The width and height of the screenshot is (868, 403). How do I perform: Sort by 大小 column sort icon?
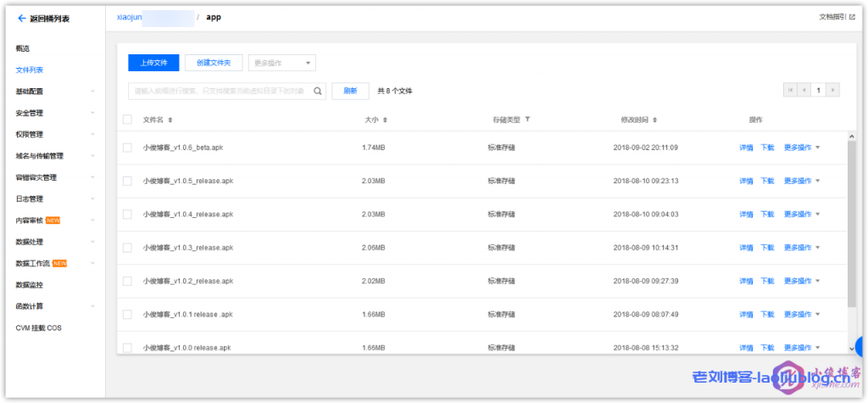click(x=385, y=120)
